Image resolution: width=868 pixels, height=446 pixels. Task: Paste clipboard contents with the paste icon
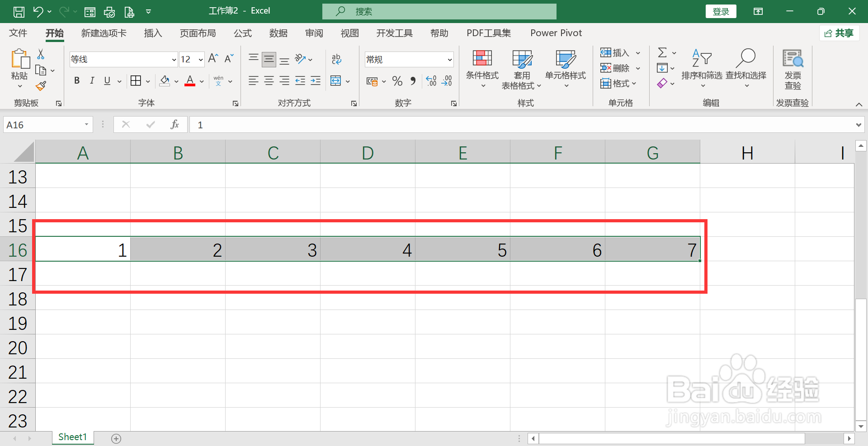click(x=20, y=59)
